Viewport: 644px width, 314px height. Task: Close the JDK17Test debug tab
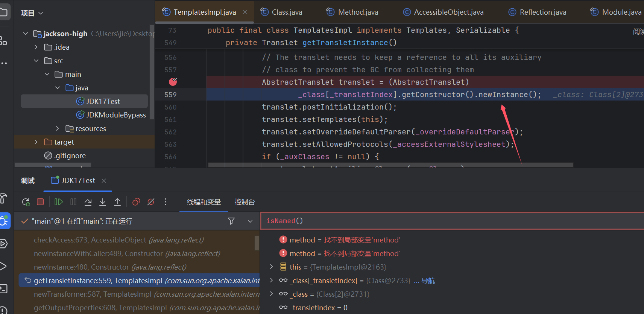(104, 181)
